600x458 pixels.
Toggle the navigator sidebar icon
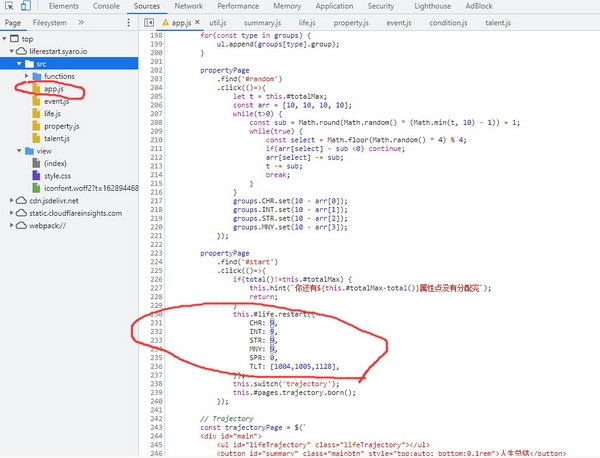(x=149, y=23)
